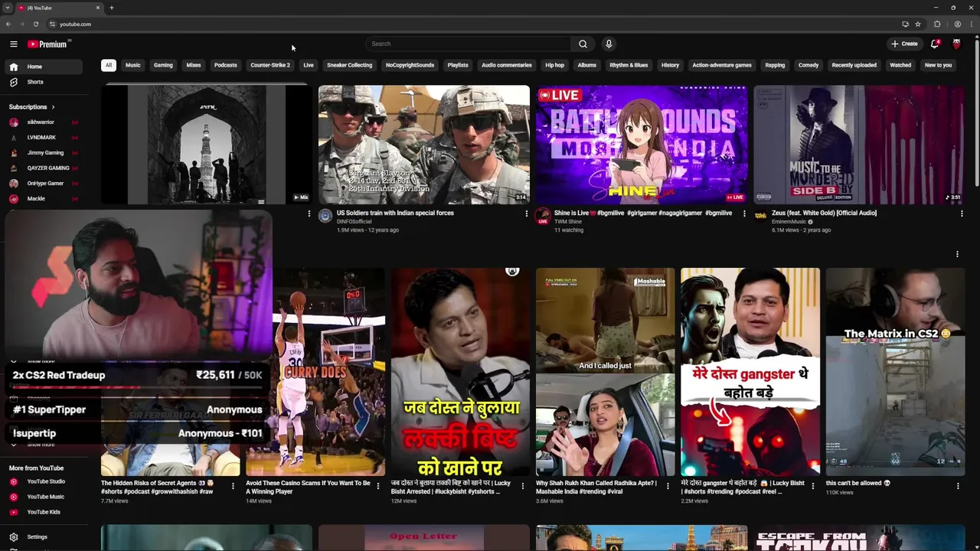Select the Action-adventure games chip
The width and height of the screenshot is (980, 551).
722,65
